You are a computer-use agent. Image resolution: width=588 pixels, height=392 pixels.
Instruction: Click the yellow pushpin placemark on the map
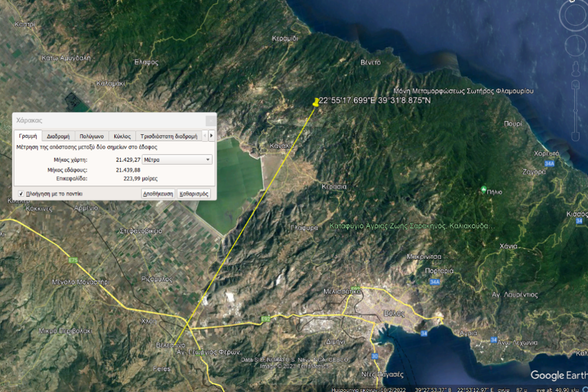pos(315,102)
